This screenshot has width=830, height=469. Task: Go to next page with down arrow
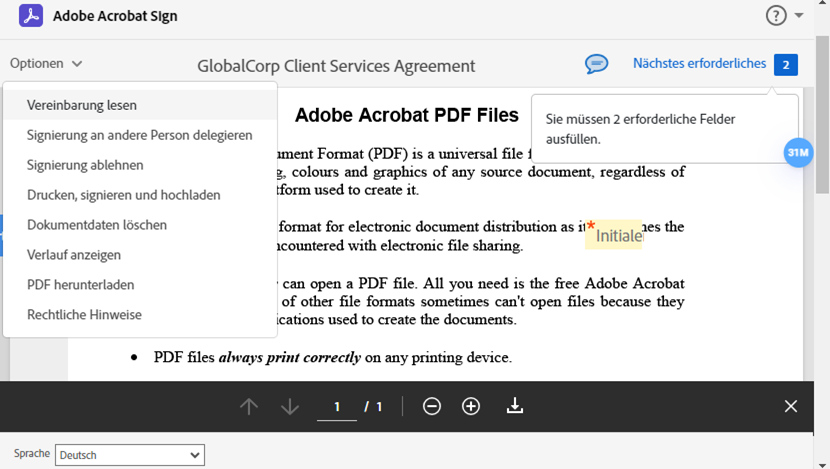coord(290,406)
